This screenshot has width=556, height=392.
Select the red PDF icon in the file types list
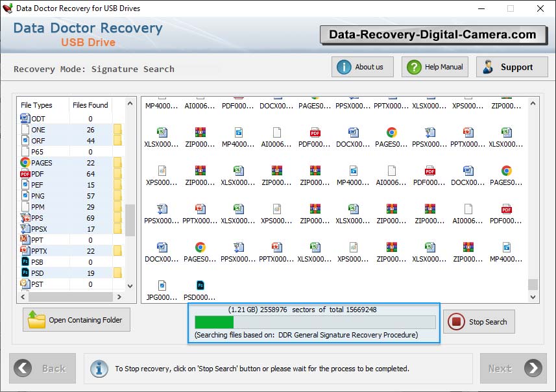(x=25, y=174)
